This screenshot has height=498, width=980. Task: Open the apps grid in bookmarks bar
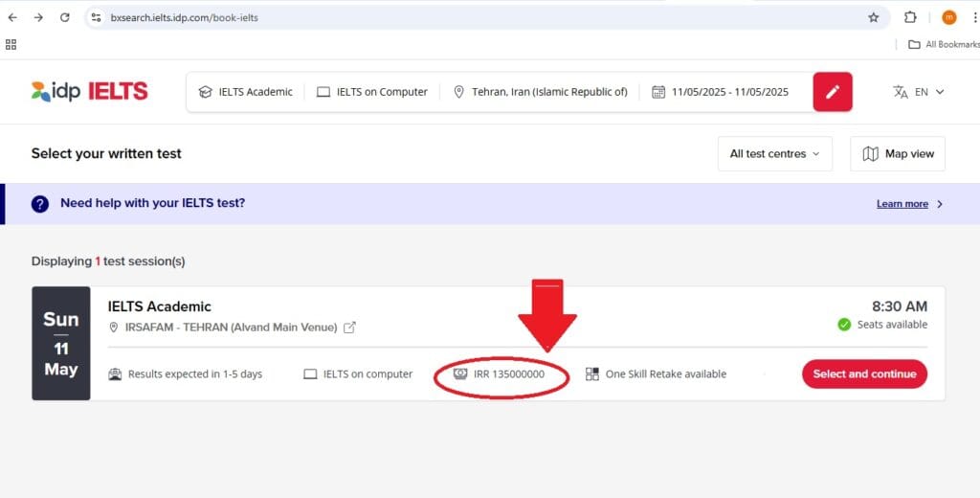11,44
